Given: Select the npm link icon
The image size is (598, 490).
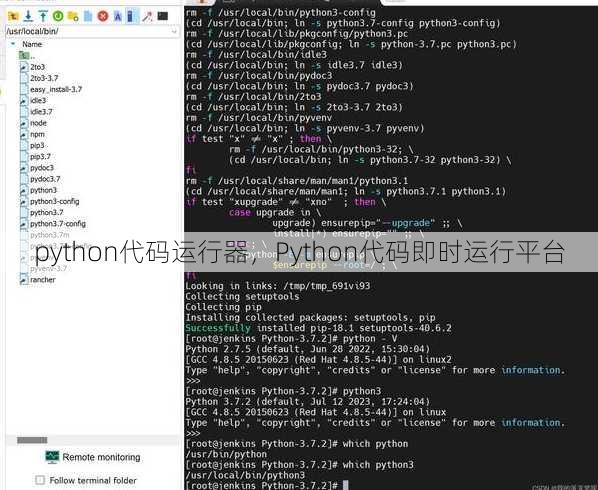Looking at the screenshot, I should coord(24,134).
